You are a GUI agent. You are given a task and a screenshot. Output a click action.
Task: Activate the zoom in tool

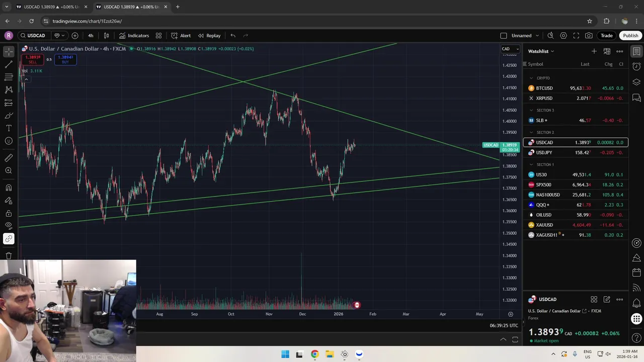9,170
